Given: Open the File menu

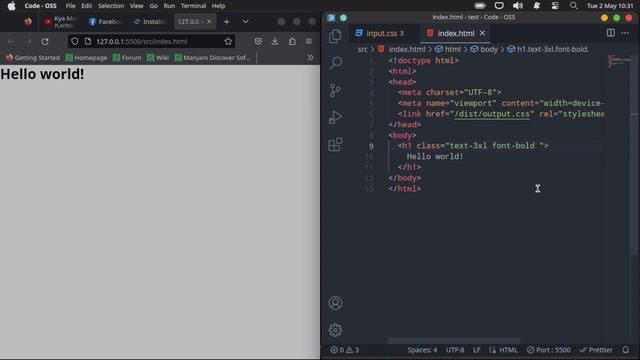Looking at the screenshot, I should [x=71, y=6].
